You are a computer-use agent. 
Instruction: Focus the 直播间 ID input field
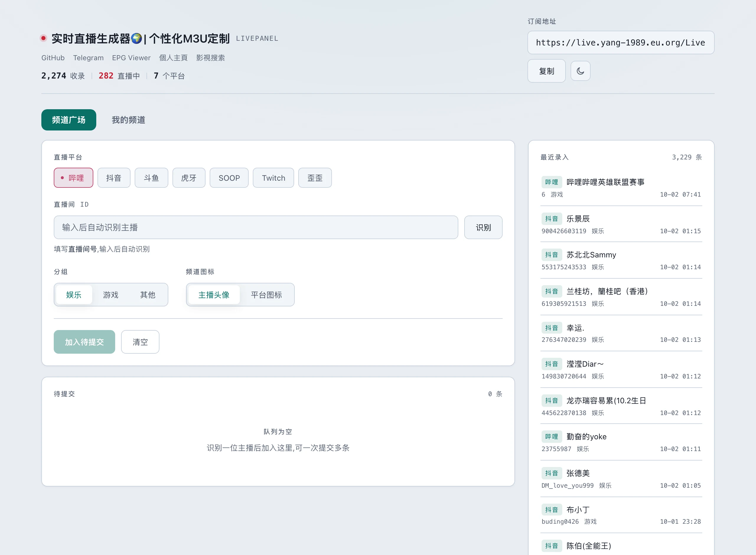tap(256, 227)
